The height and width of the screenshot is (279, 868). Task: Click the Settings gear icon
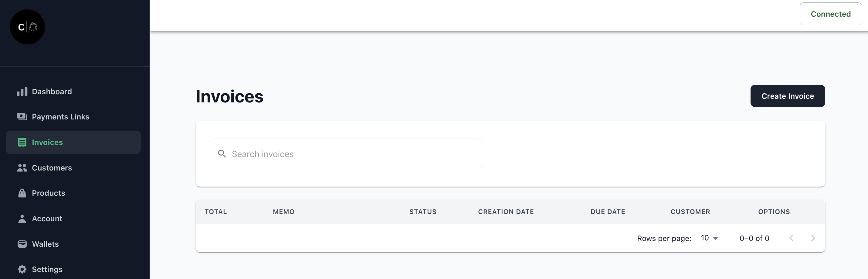22,269
